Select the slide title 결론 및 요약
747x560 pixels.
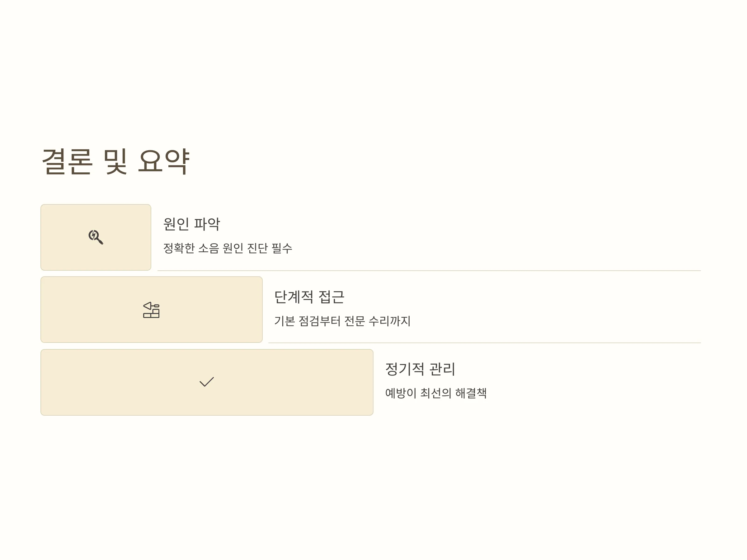(115, 161)
